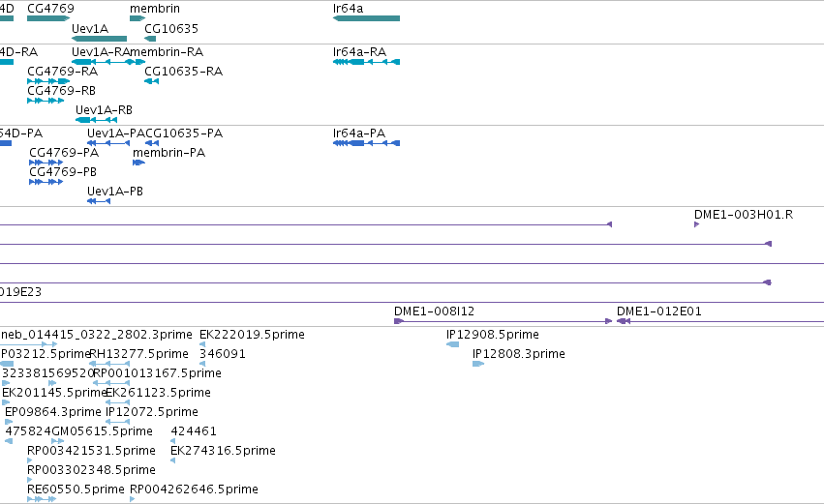
Task: Select the Uev1A-PB protein glyph
Action: tap(99, 201)
